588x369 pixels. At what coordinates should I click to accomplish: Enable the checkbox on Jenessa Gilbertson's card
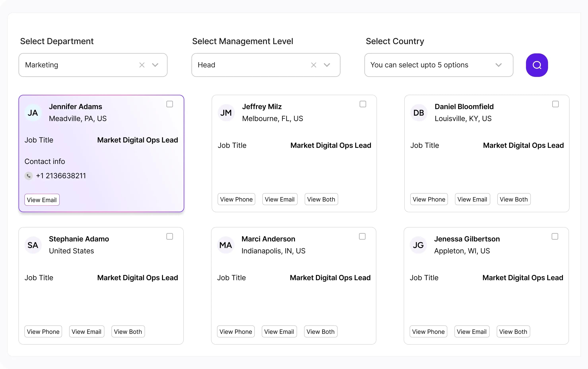[x=555, y=236]
